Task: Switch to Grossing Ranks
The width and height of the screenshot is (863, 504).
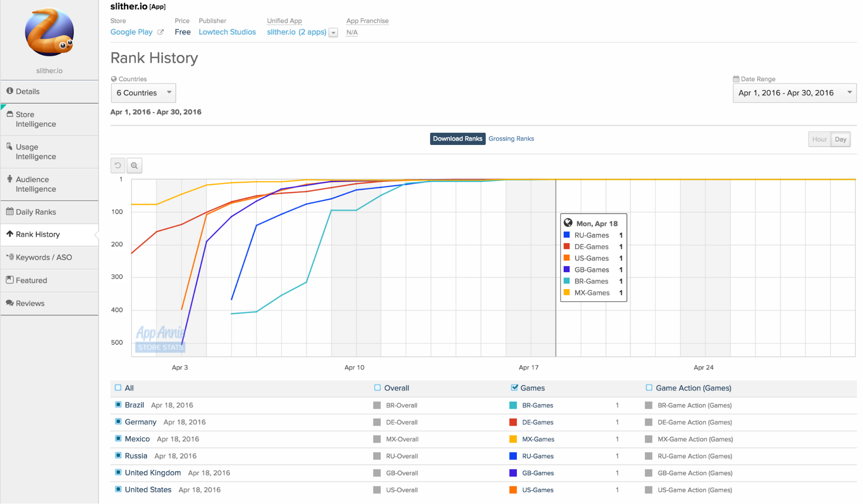Action: 511,139
